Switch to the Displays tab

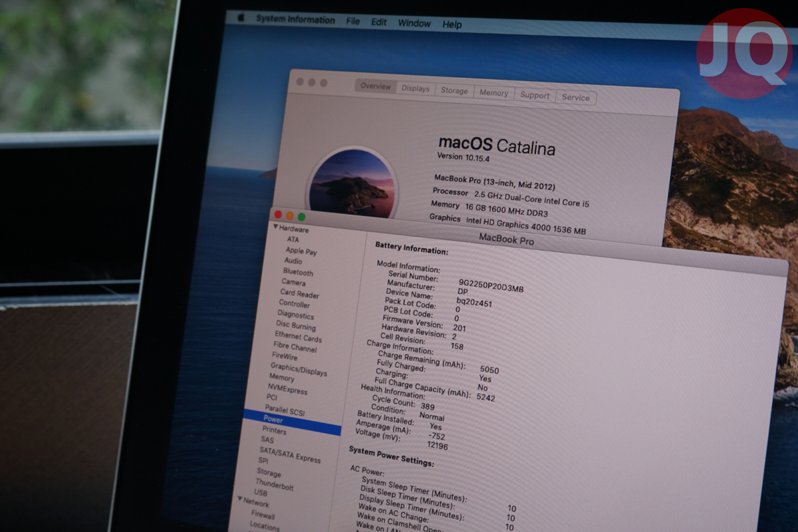pyautogui.click(x=416, y=88)
